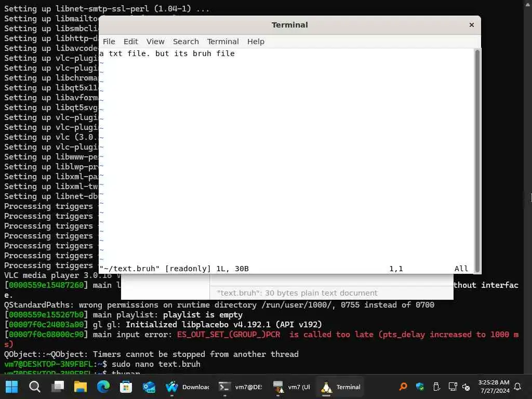Click 'Setting up libnet-smtp-ssl-perl (1.04-1)' line
Viewport: 532px width, 399px height.
coord(107,9)
